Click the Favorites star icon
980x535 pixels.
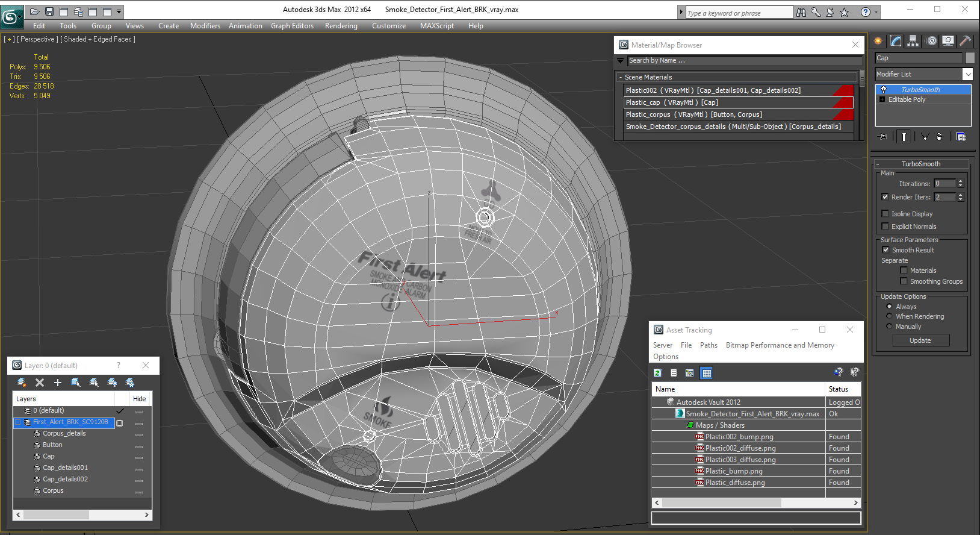coord(845,12)
